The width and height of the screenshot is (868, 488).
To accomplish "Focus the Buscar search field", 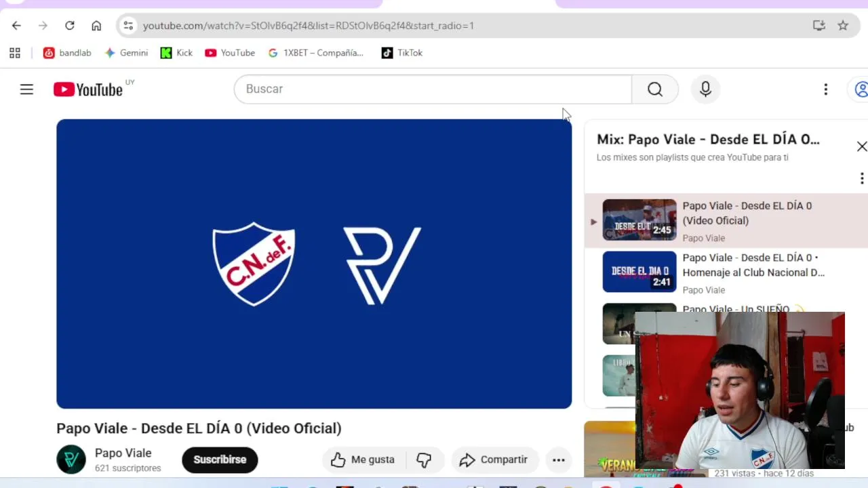I will (433, 89).
